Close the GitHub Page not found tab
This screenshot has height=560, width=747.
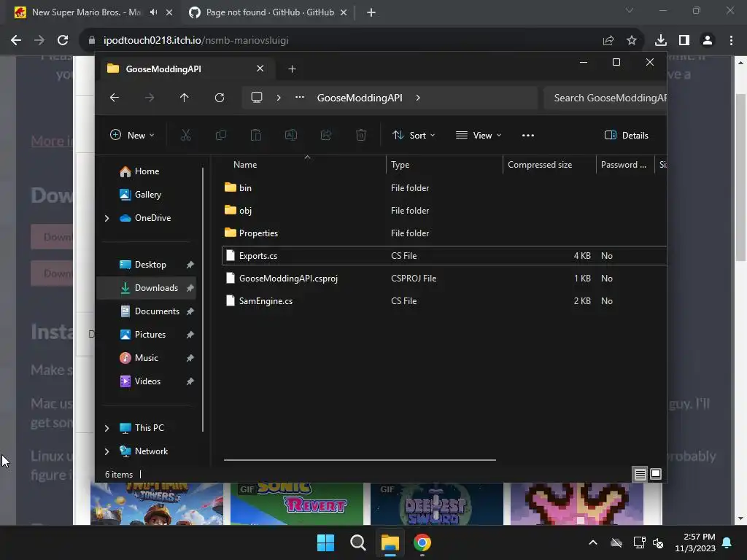point(344,12)
